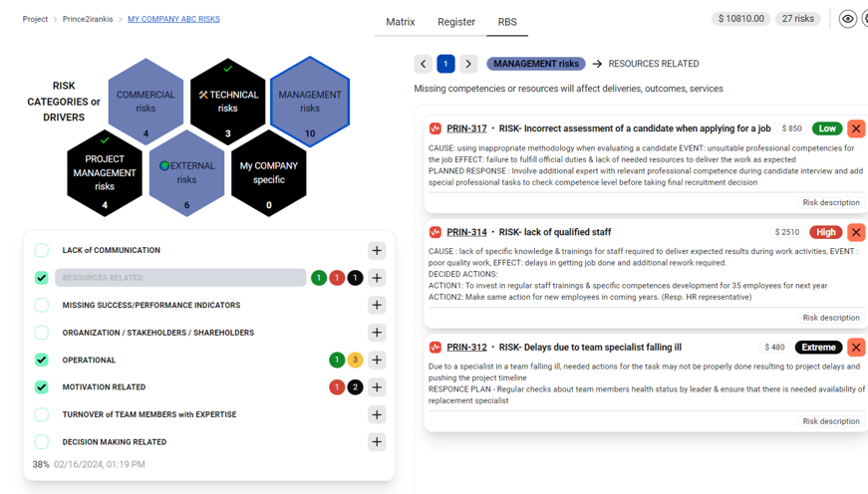Open the PRIN-314 risk link

(466, 232)
